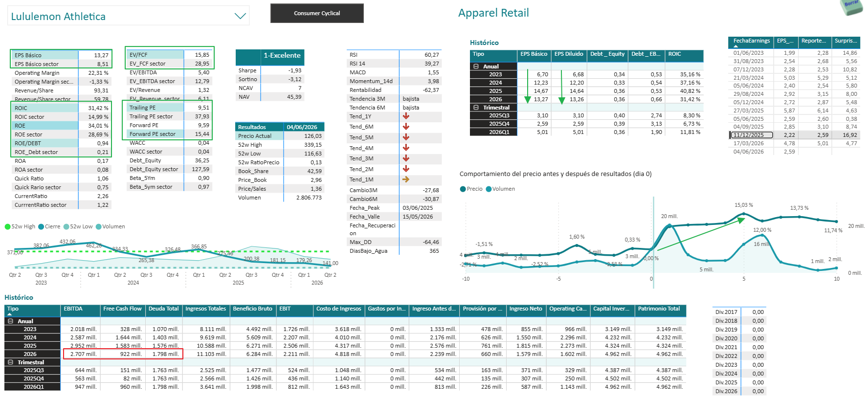Click the green down arrow under EPS Básico
The height and width of the screenshot is (400, 868).
point(527,87)
